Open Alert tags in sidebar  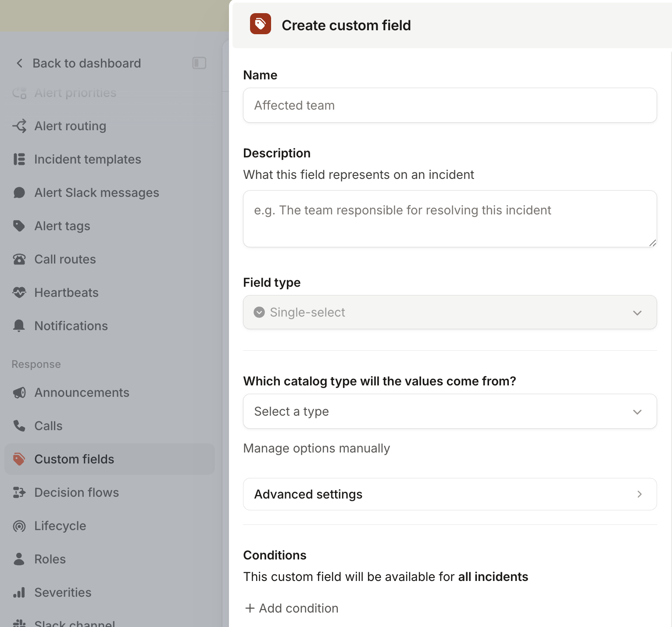[110, 226]
